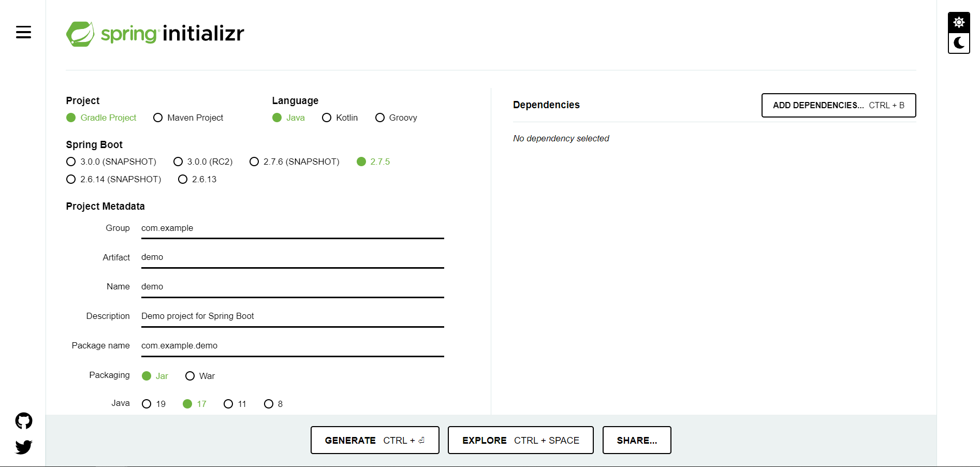
Task: Open the GitHub link icon
Action: [x=24, y=421]
